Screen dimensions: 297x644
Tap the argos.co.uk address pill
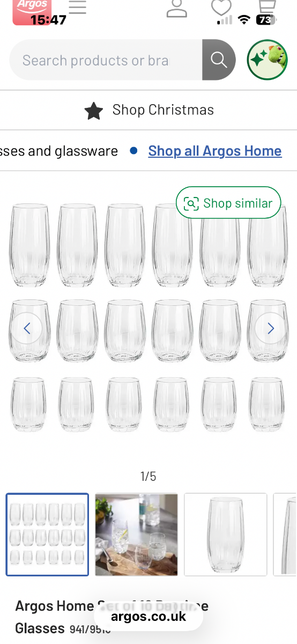[148, 616]
